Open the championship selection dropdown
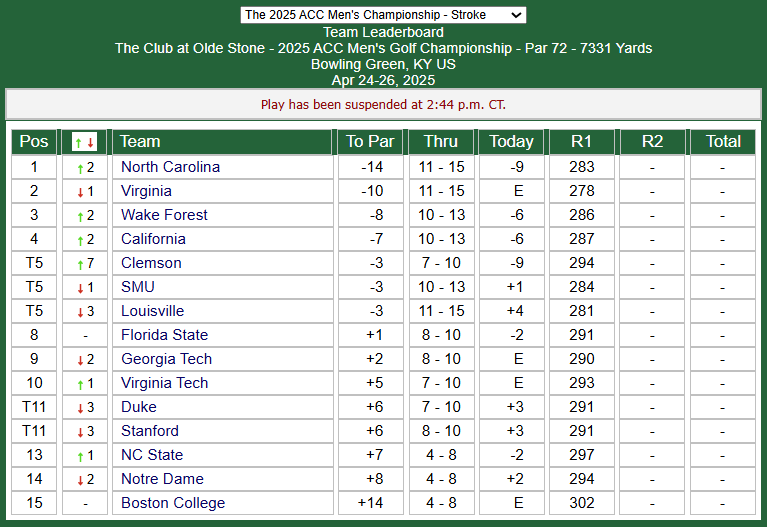 383,15
